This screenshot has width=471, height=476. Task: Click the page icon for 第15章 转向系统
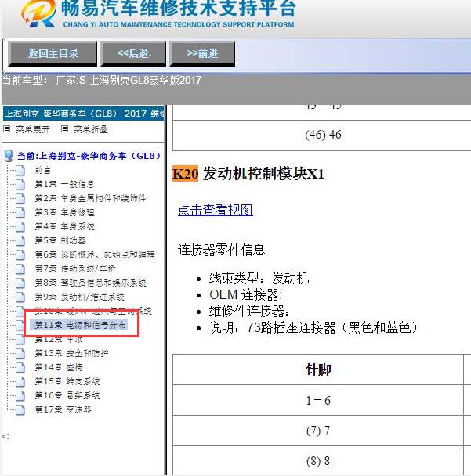point(20,381)
